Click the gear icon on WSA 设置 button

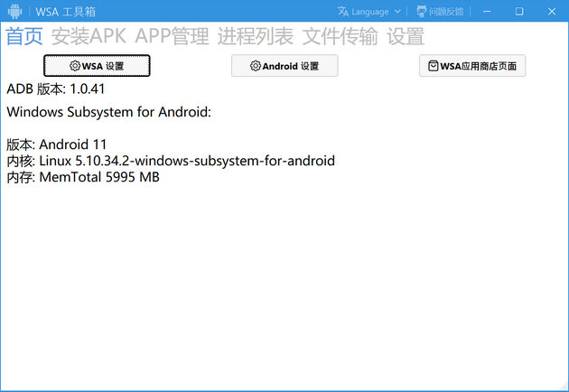[x=75, y=66]
